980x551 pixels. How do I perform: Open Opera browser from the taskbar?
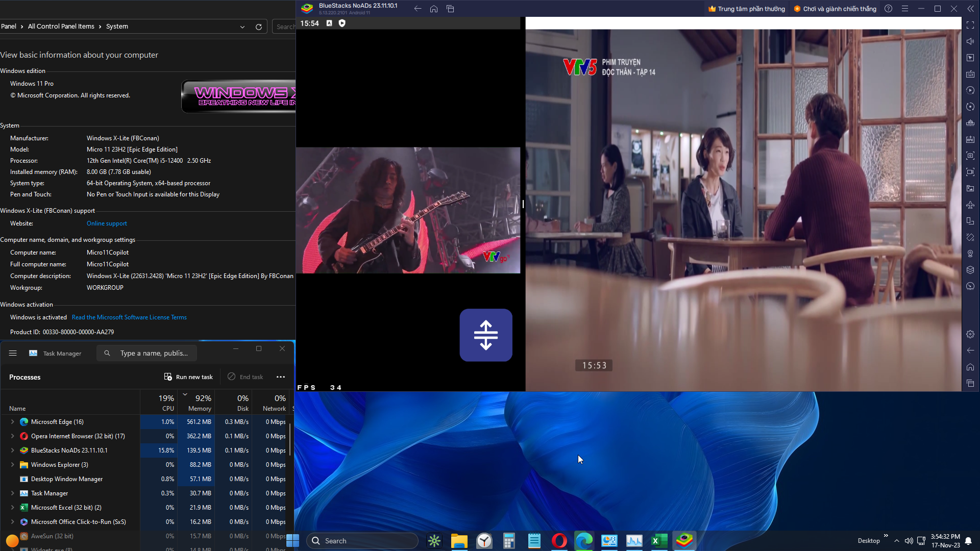tap(559, 541)
